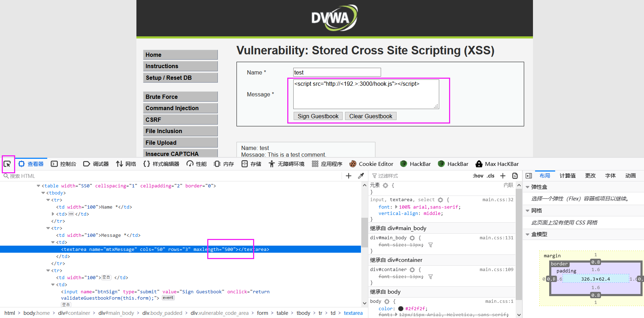Open the Performance panel
The height and width of the screenshot is (318, 644).
(x=197, y=164)
